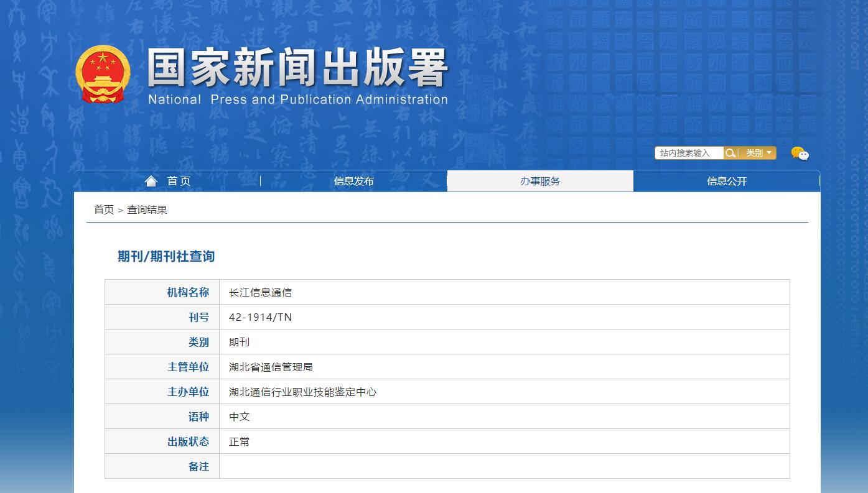Screen dimensions: 868x493
Task: Open the WeChat icon
Action: [800, 153]
